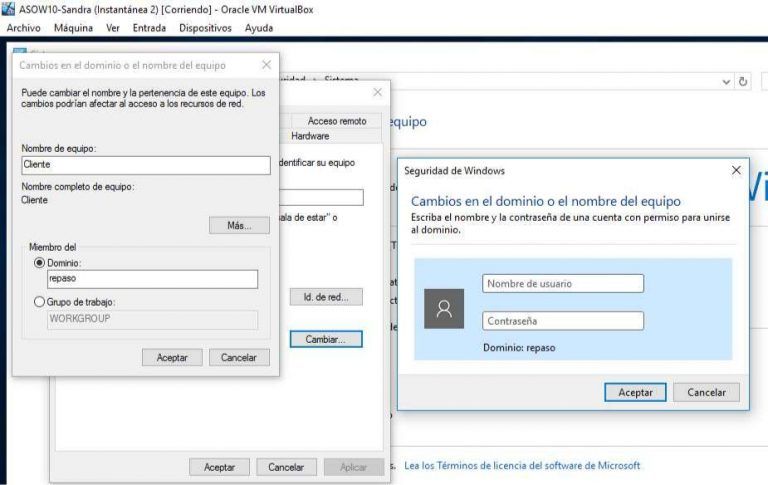The width and height of the screenshot is (768, 485).
Task: Click Cancelar in the system properties dialog
Action: pos(286,467)
